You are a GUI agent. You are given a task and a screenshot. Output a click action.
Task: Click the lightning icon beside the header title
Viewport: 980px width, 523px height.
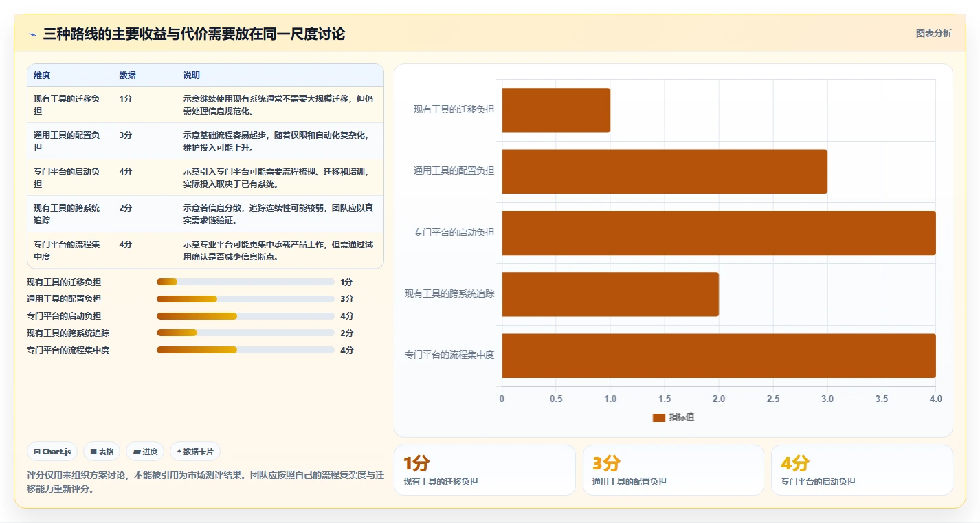[x=32, y=34]
